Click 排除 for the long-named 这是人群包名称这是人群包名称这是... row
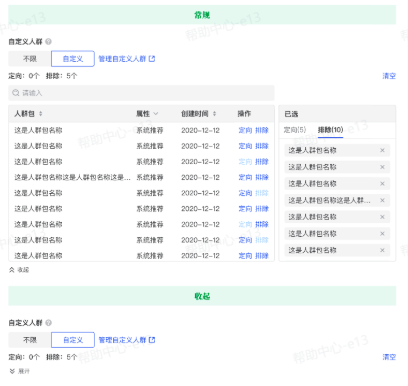Image resolution: width=408 pixels, height=386 pixels. pos(262,177)
